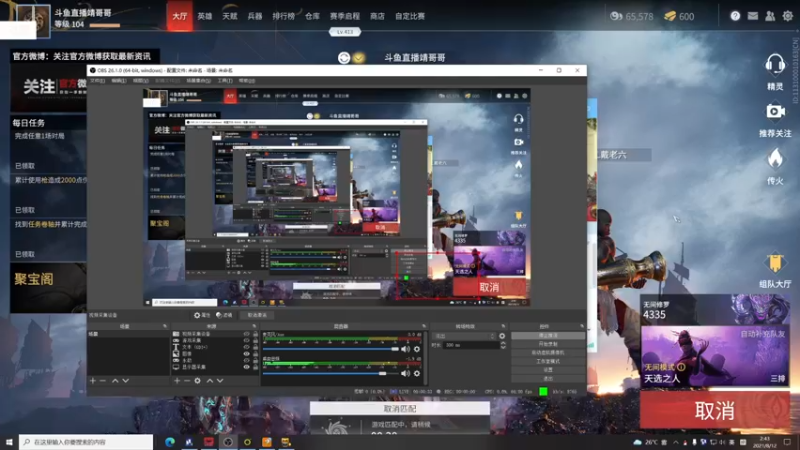Click the OBS icon in the taskbar
Screen dimensions: 800x450
228,442
